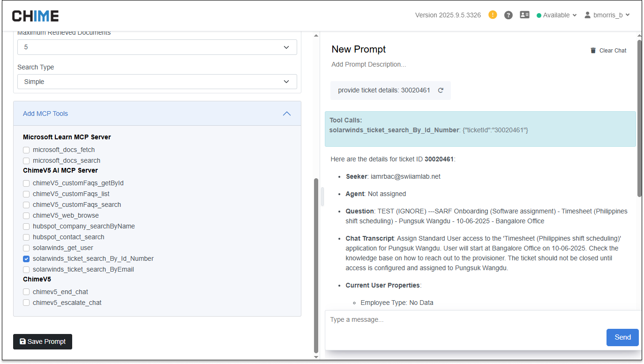Click 'Employee Type: No Data' text
Viewport: 644px width, 364px height.
(x=397, y=303)
